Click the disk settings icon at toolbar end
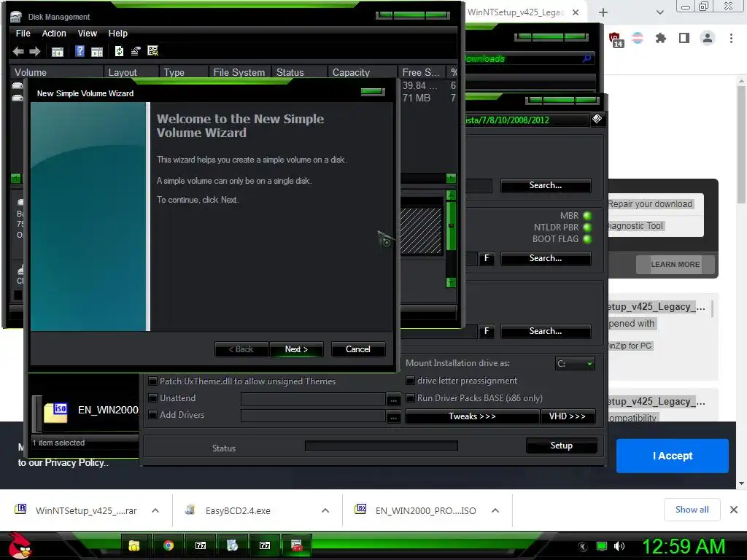 [x=153, y=51]
